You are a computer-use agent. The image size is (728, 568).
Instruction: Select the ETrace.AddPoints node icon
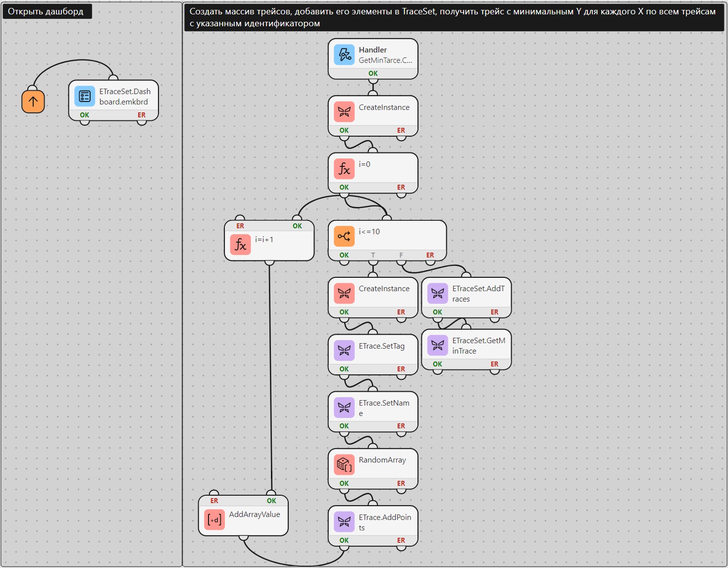[x=344, y=522]
